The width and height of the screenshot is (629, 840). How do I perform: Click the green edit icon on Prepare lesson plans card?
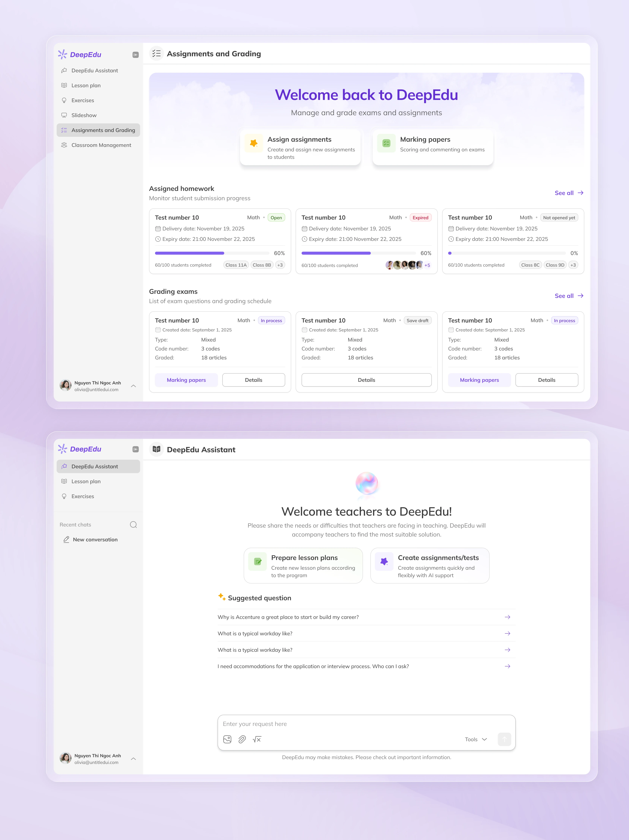(257, 562)
